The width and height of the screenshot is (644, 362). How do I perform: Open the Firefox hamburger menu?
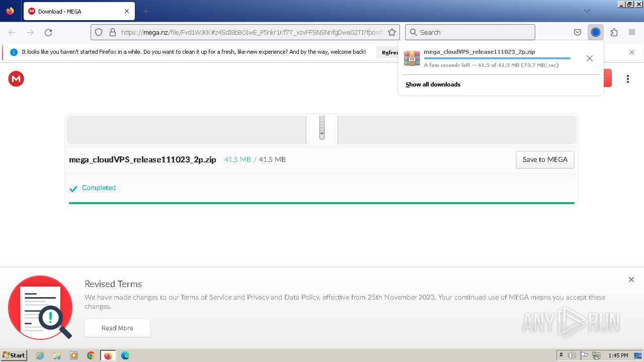click(632, 32)
